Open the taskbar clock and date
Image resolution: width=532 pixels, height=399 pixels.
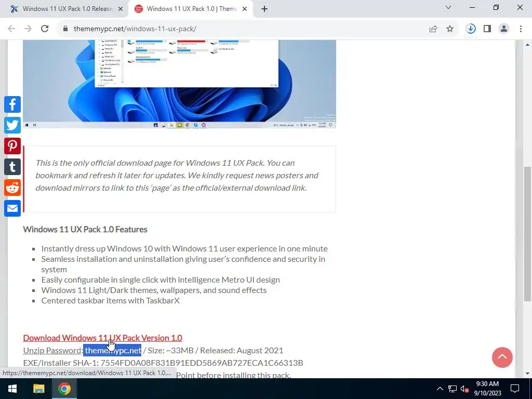[x=487, y=389]
